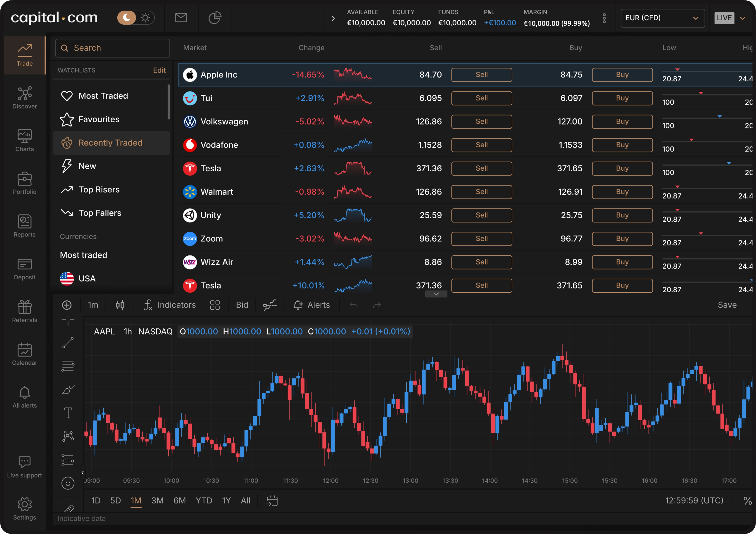Image resolution: width=756 pixels, height=534 pixels.
Task: Save the chart layout
Action: tap(727, 305)
